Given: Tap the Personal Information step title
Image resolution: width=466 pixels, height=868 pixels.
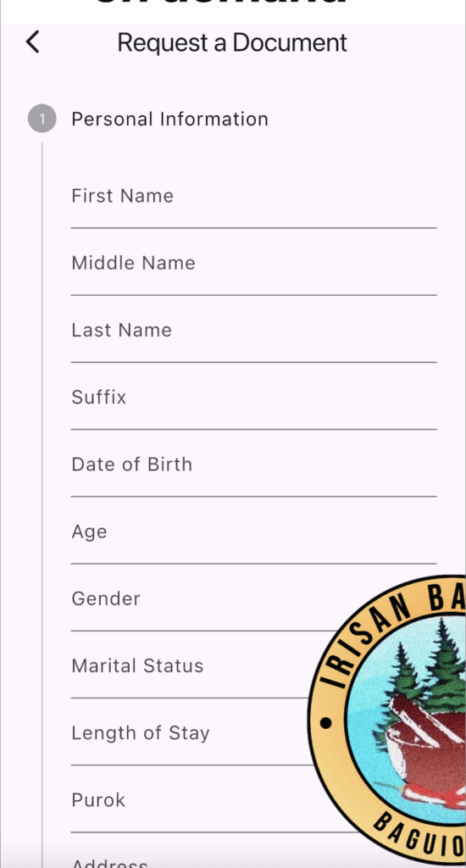Looking at the screenshot, I should tap(170, 119).
